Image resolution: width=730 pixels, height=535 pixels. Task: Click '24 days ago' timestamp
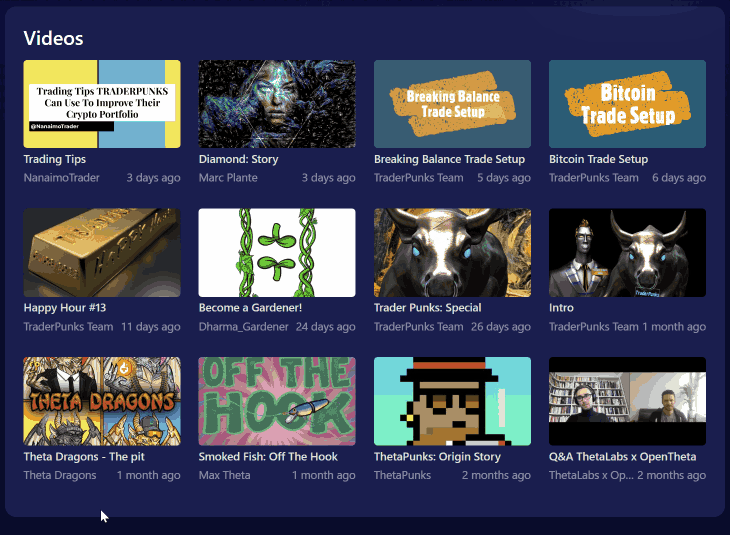click(x=325, y=327)
